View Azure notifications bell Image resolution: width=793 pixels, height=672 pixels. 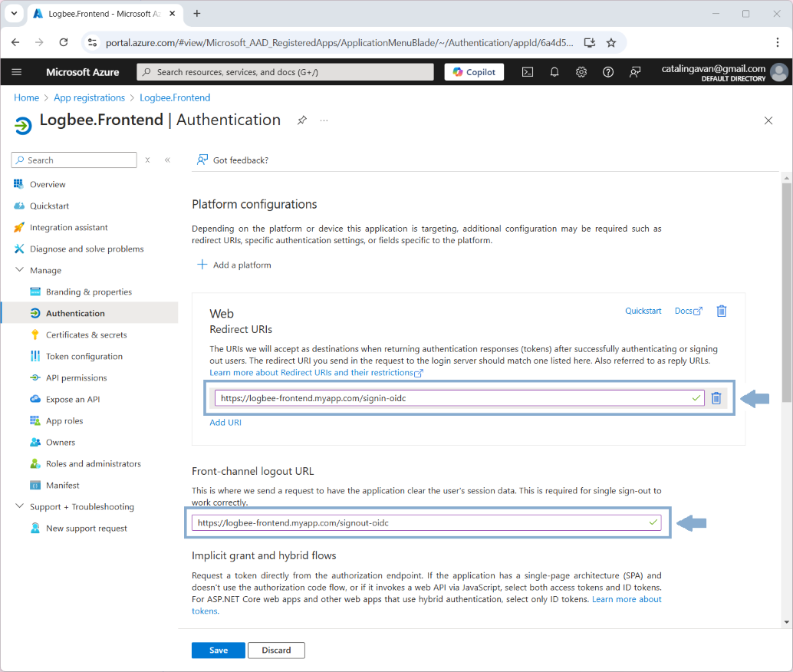554,71
